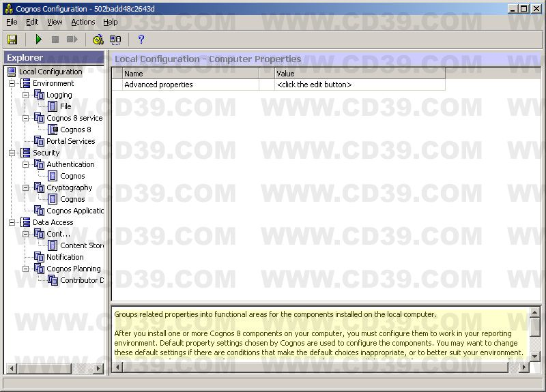Click the Cryptography node icon
The height and width of the screenshot is (392, 546).
click(x=39, y=187)
